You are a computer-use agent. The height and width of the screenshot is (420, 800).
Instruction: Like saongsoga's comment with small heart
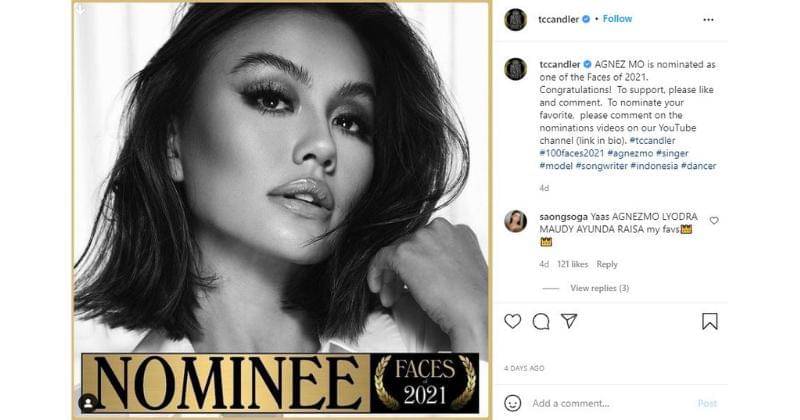(714, 220)
